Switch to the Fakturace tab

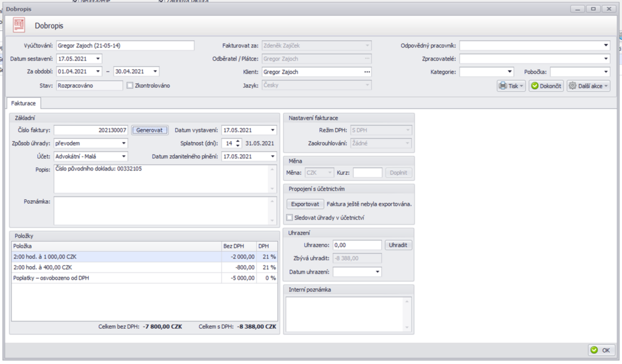(24, 103)
